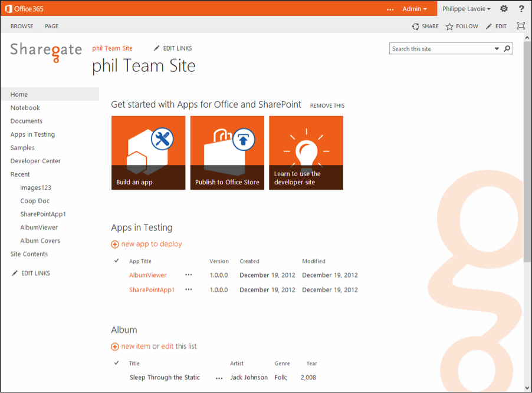Sort by App Title column header
The height and width of the screenshot is (393, 532).
140,261
